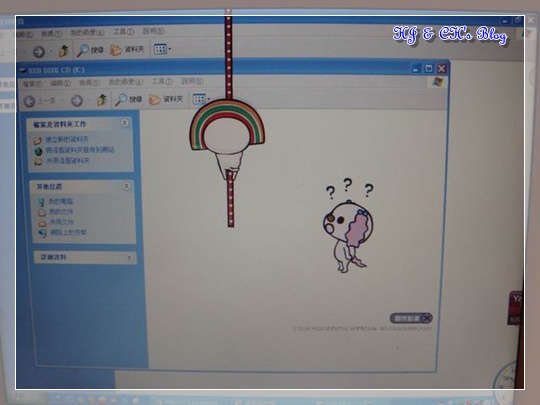The image size is (540, 405).
Task: Click the Up folder icon in the background window
Action: click(x=64, y=51)
